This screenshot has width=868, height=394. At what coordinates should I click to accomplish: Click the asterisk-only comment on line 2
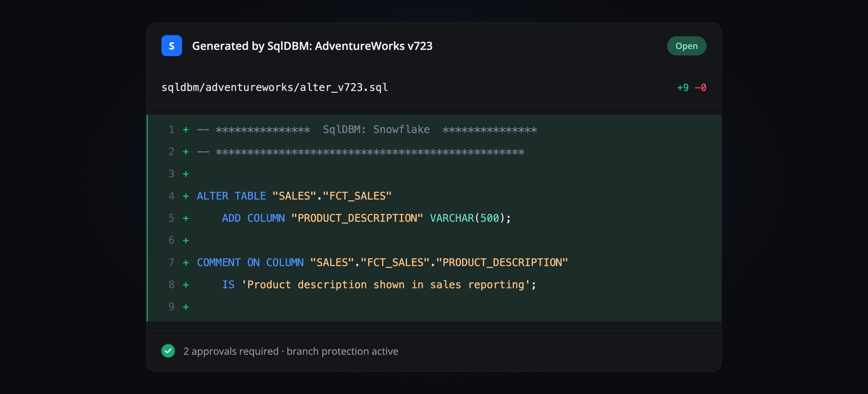coord(360,152)
